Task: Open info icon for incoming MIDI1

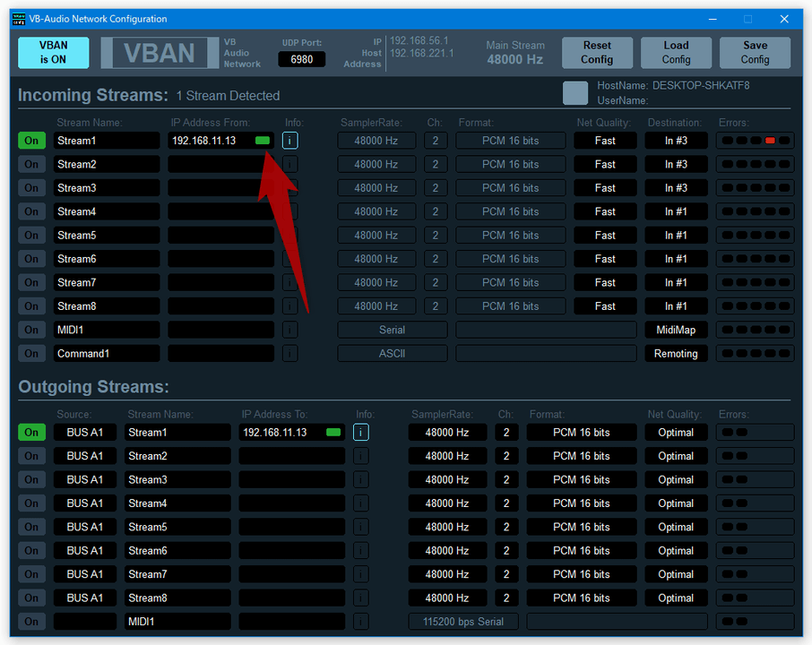Action: (289, 330)
